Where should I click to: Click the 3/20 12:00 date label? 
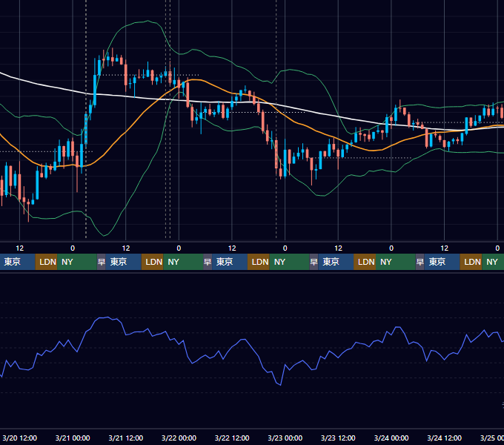[x=19, y=438]
